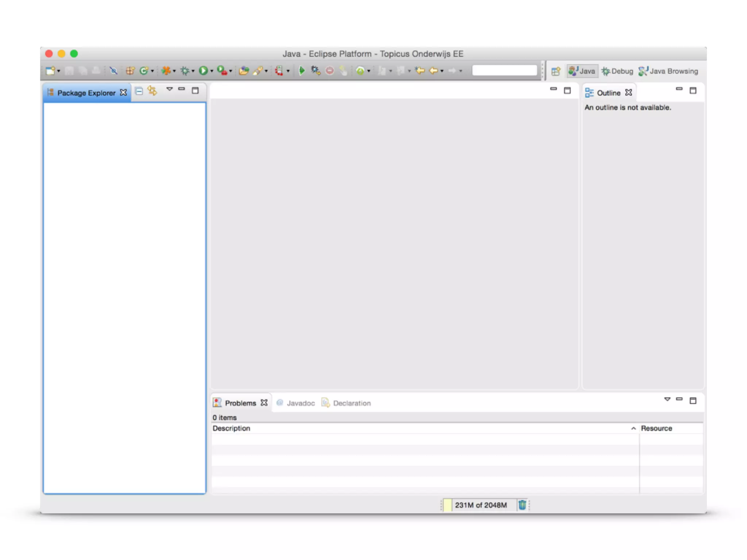The width and height of the screenshot is (747, 560).
Task: Switch to the Debug perspective
Action: point(617,71)
